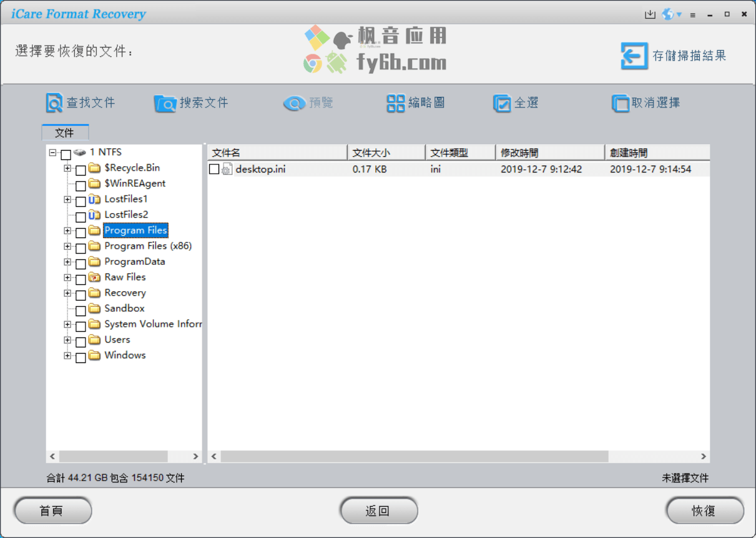Click the 0.17 KB size cell
Screen dimensions: 756x538
[369, 169]
